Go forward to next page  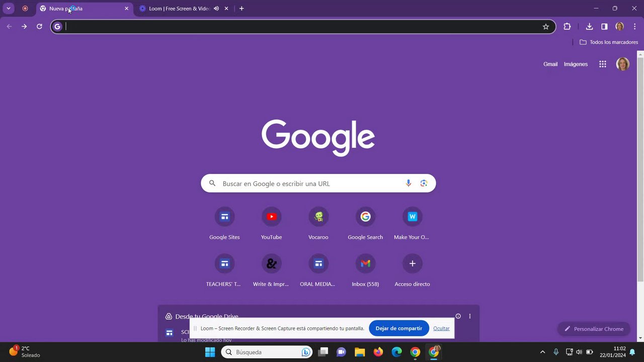[24, 27]
